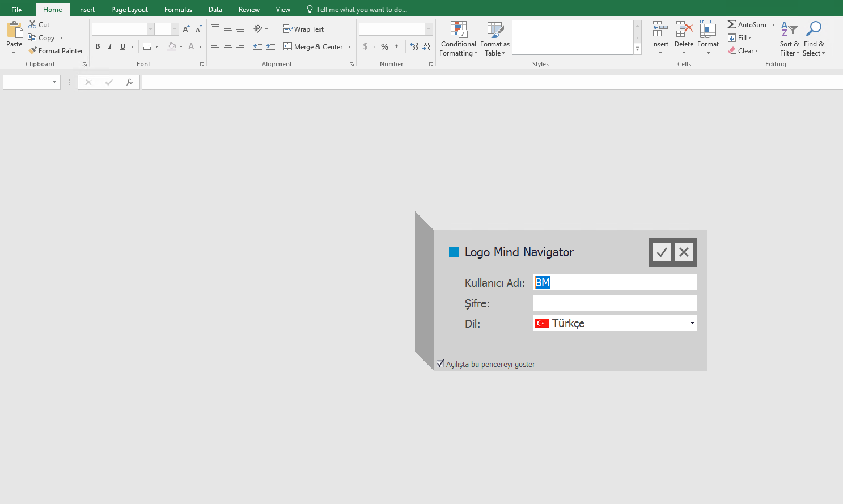The width and height of the screenshot is (843, 504).
Task: Confirm login with the checkmark button
Action: 661,252
